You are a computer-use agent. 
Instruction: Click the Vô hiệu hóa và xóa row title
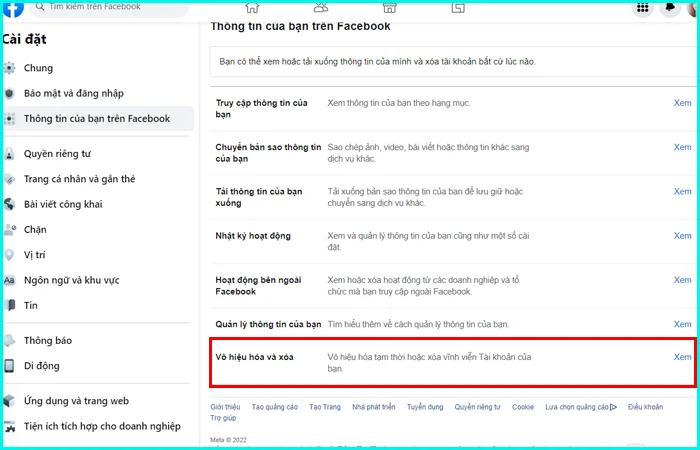click(254, 357)
